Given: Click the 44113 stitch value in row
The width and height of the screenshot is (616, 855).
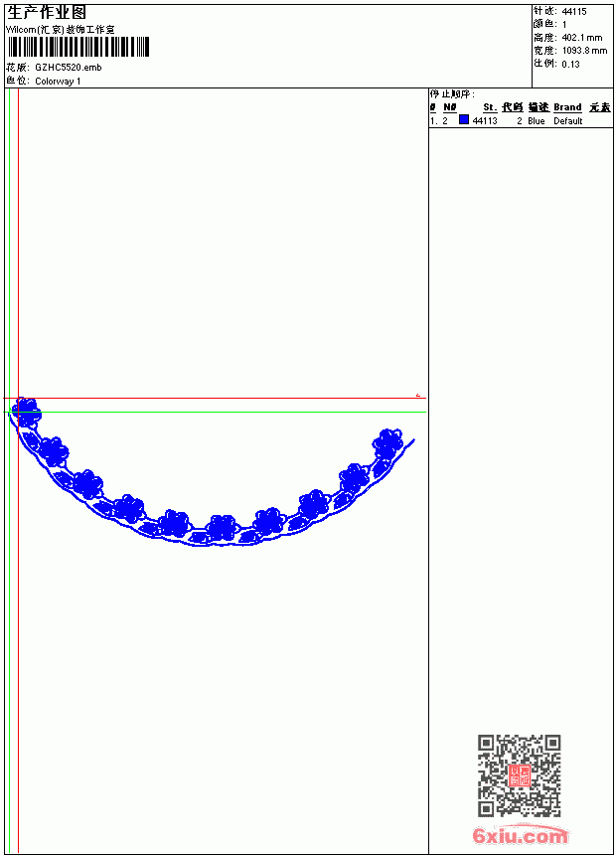Looking at the screenshot, I should click(485, 121).
